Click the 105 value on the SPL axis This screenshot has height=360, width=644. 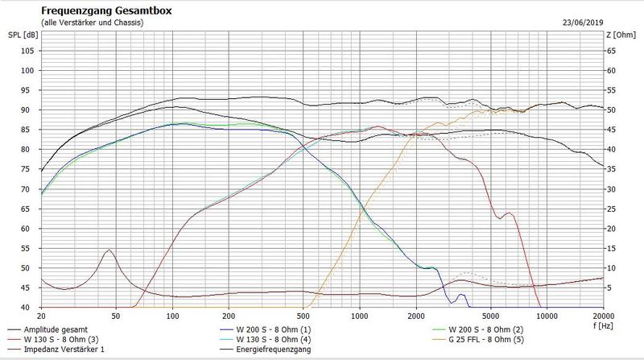tap(27, 51)
